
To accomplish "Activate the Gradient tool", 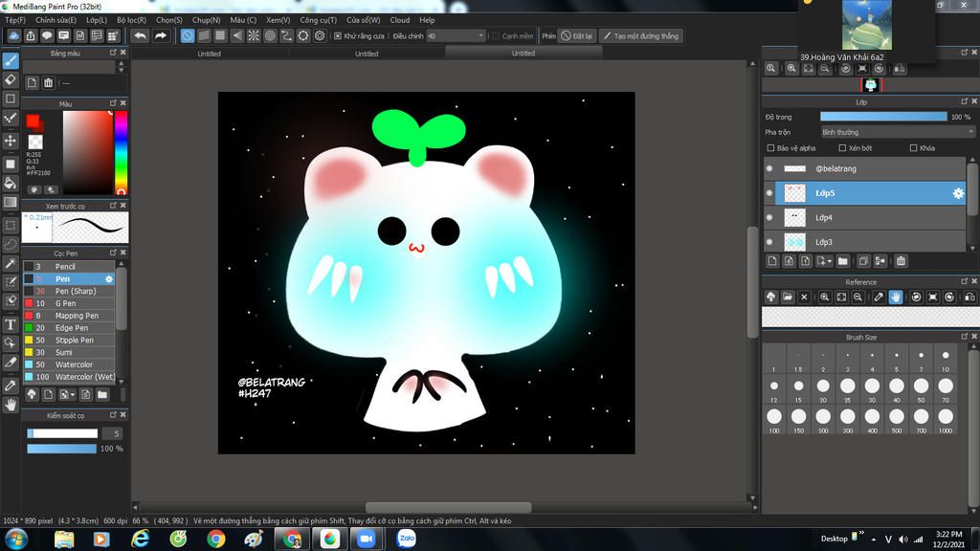I will tap(11, 202).
